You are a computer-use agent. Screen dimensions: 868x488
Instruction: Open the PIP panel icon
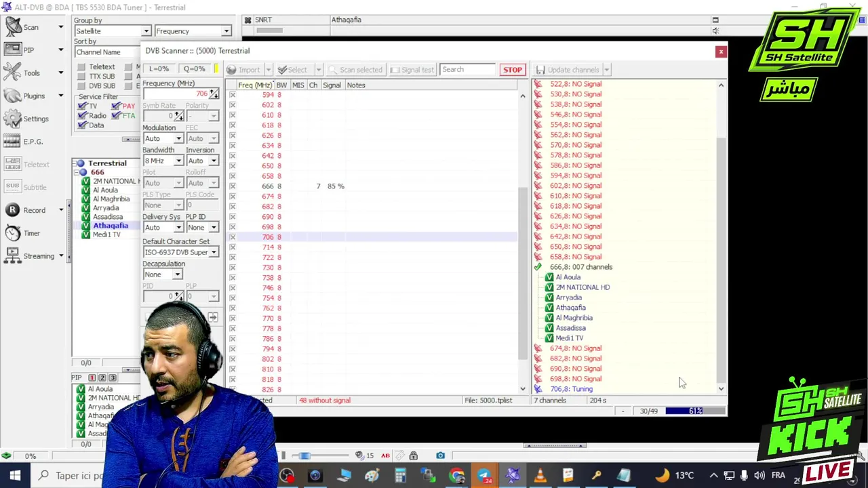[14, 49]
